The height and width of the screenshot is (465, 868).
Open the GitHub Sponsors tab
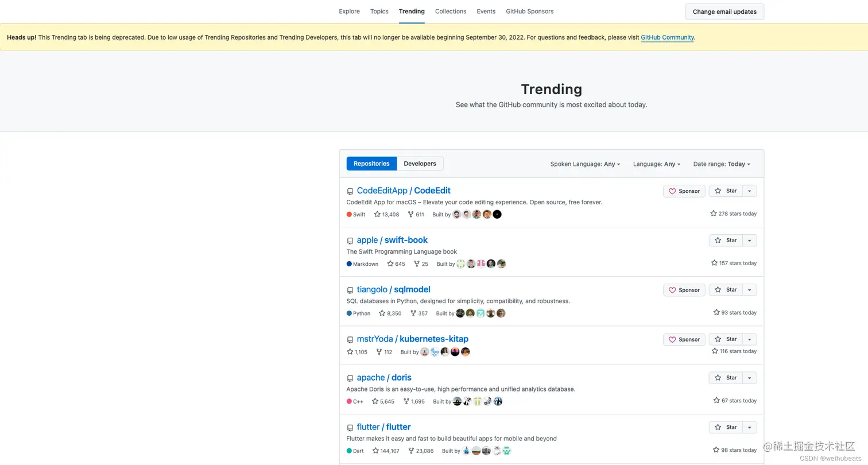(x=530, y=11)
